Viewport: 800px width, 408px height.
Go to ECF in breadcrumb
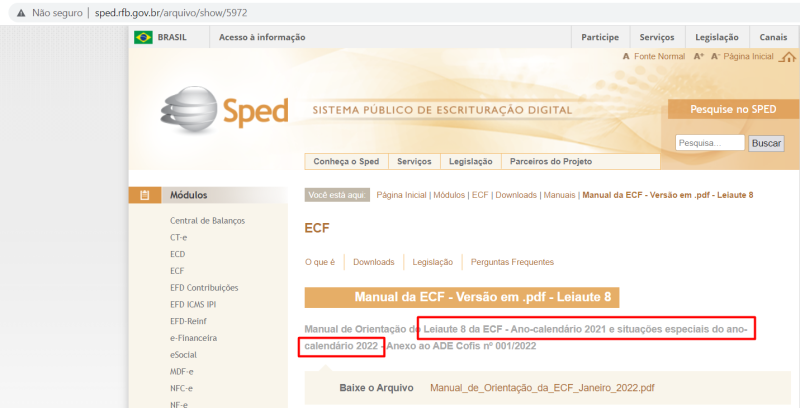tap(480, 195)
